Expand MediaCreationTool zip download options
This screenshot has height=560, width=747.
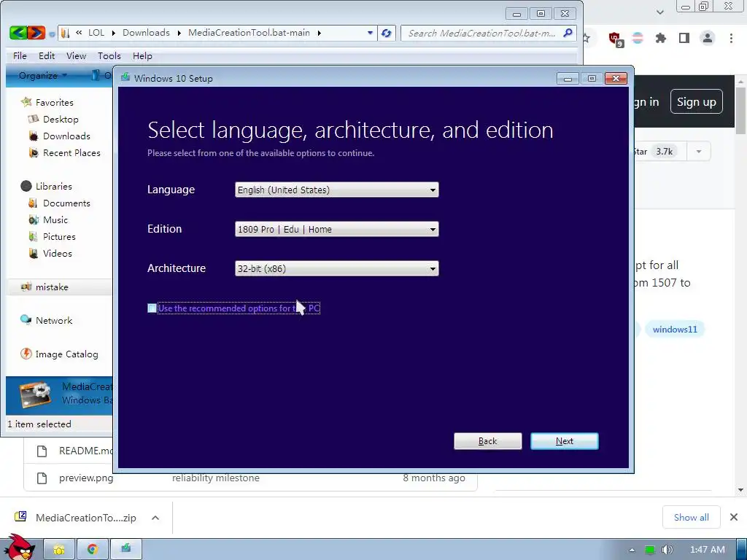click(x=155, y=518)
